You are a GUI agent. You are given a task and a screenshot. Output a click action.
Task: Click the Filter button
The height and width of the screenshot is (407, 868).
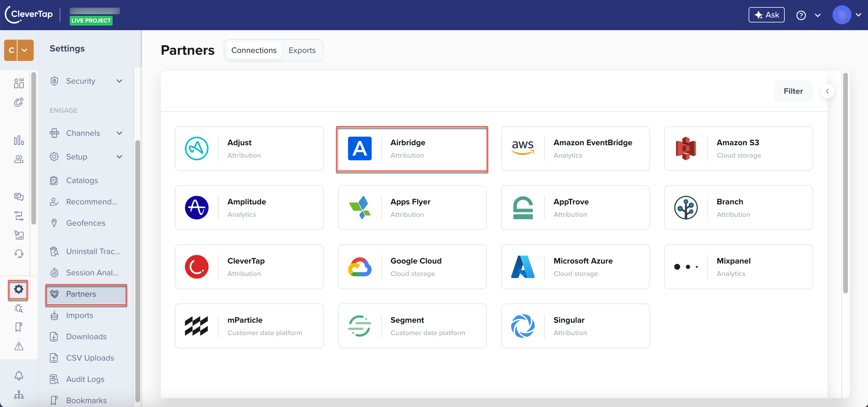(793, 91)
